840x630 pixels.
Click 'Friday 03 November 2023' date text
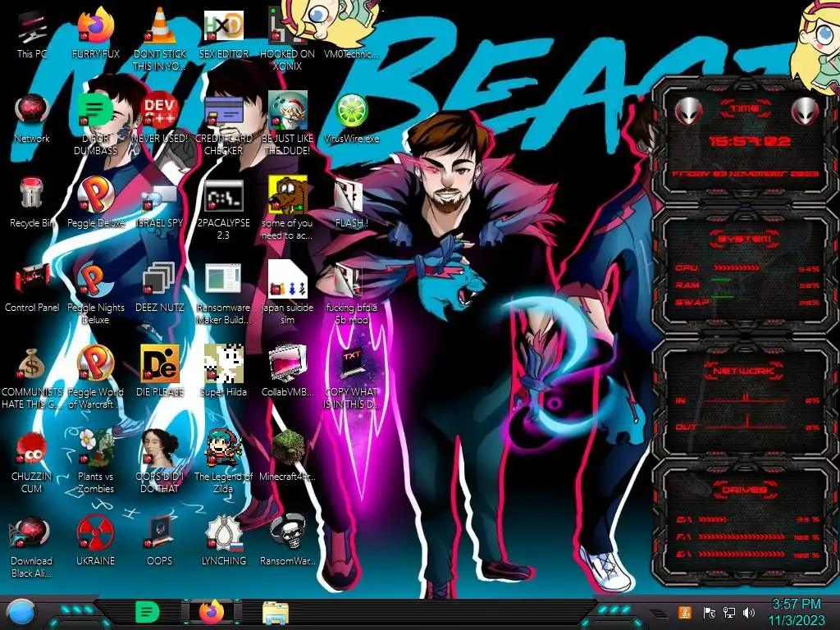point(745,174)
